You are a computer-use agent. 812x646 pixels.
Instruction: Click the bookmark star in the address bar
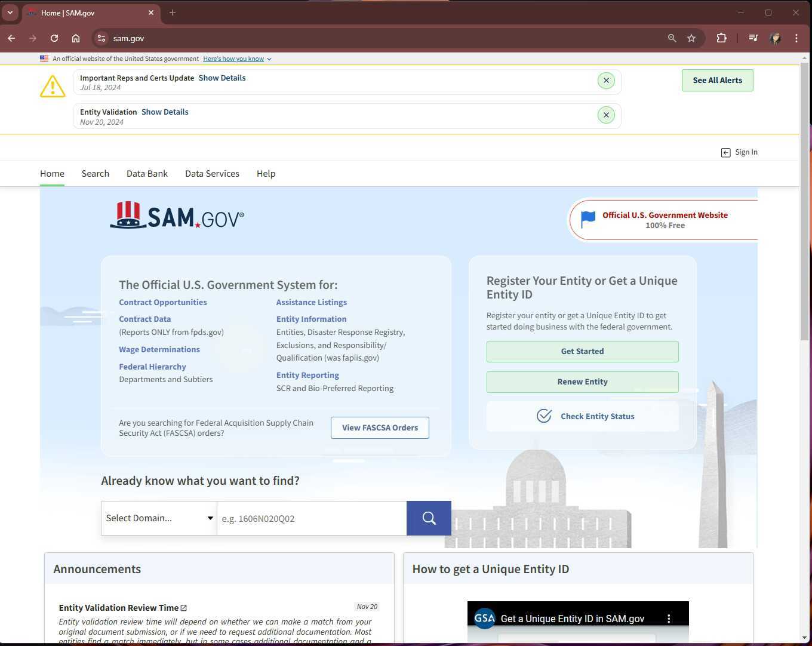(x=691, y=38)
